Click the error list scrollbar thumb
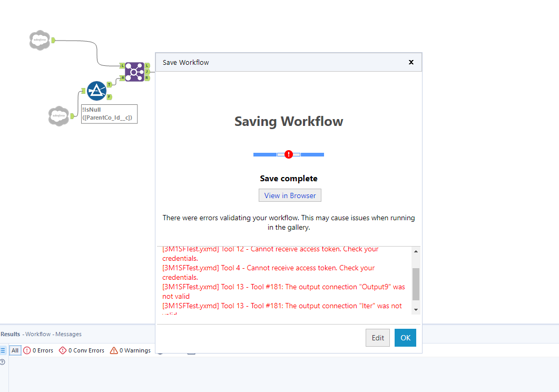Viewport: 559px width, 392px height. (x=416, y=284)
